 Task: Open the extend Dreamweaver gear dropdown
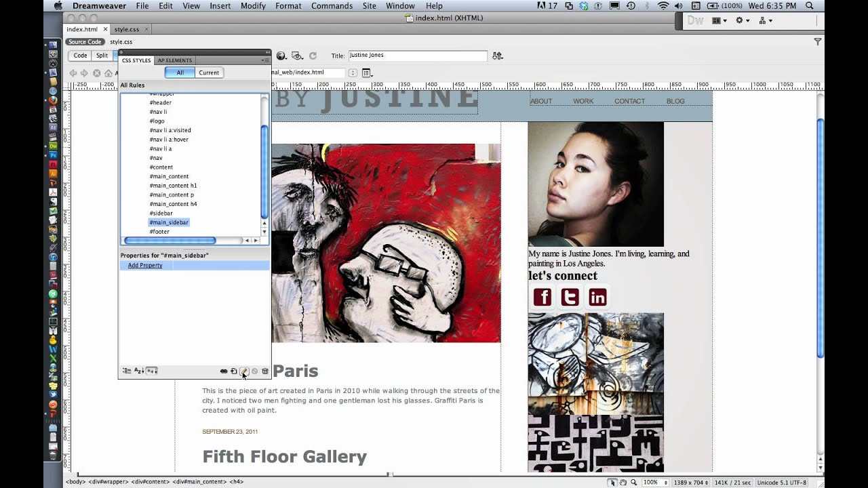743,20
